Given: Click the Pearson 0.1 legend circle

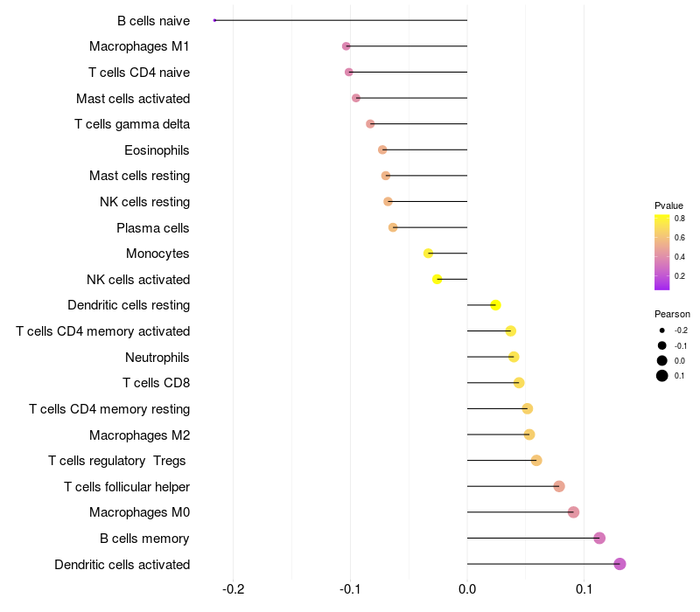Looking at the screenshot, I should 662,376.
